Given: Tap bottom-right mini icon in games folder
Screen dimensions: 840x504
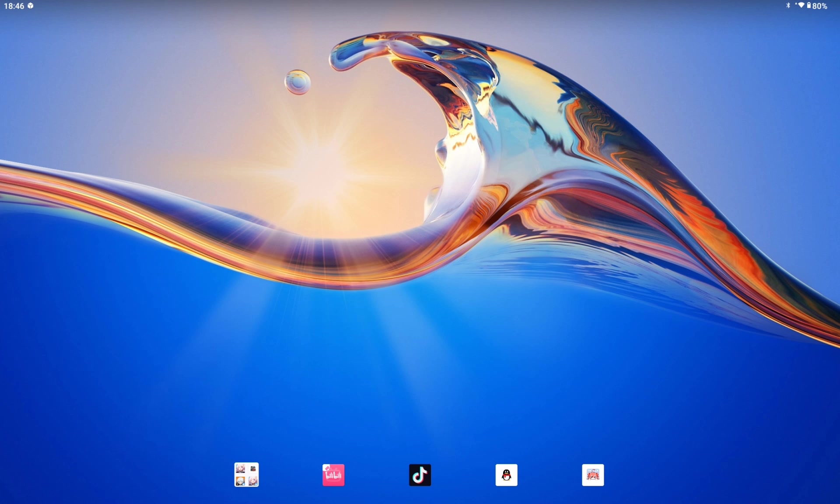Looking at the screenshot, I should tap(253, 481).
